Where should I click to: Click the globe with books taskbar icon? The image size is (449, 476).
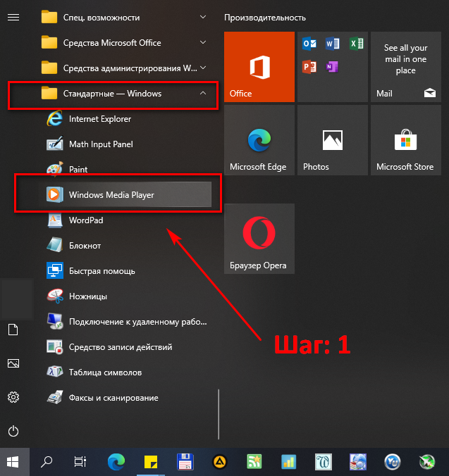point(358,462)
